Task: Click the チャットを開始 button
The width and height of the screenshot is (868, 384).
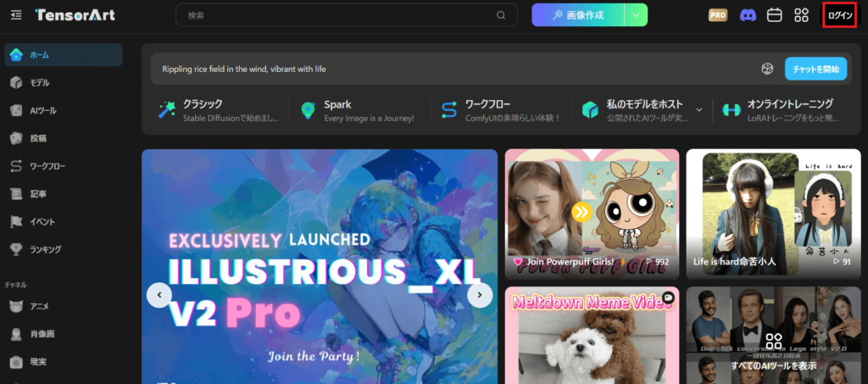Action: click(815, 69)
